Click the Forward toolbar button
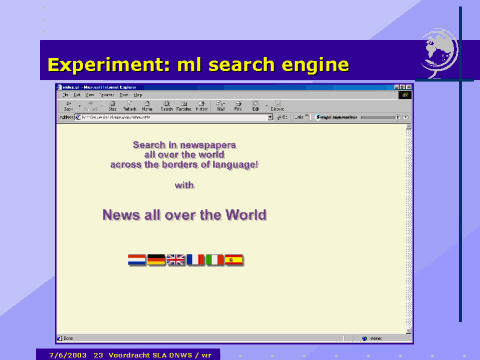 [x=90, y=106]
